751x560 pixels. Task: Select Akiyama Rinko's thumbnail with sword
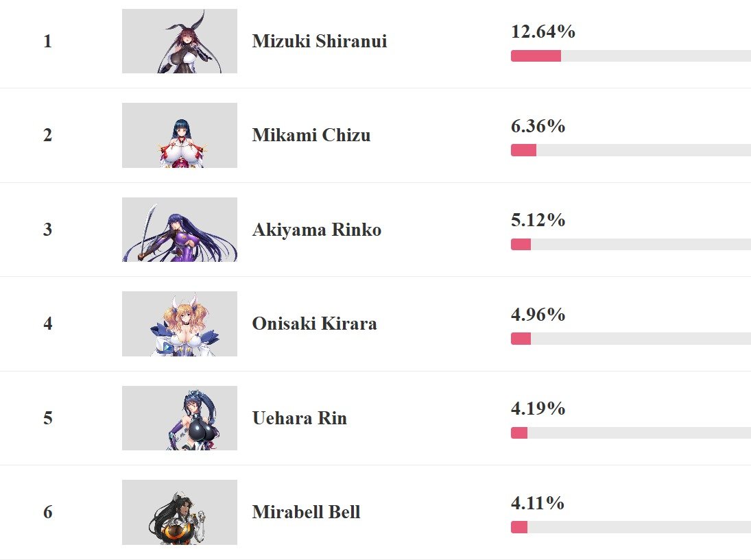tap(180, 230)
